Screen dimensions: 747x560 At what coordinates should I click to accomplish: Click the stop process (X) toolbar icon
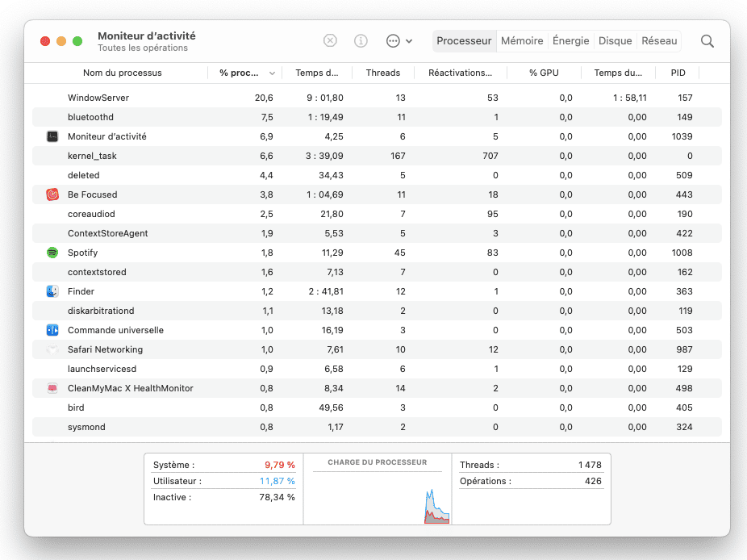[x=330, y=40]
